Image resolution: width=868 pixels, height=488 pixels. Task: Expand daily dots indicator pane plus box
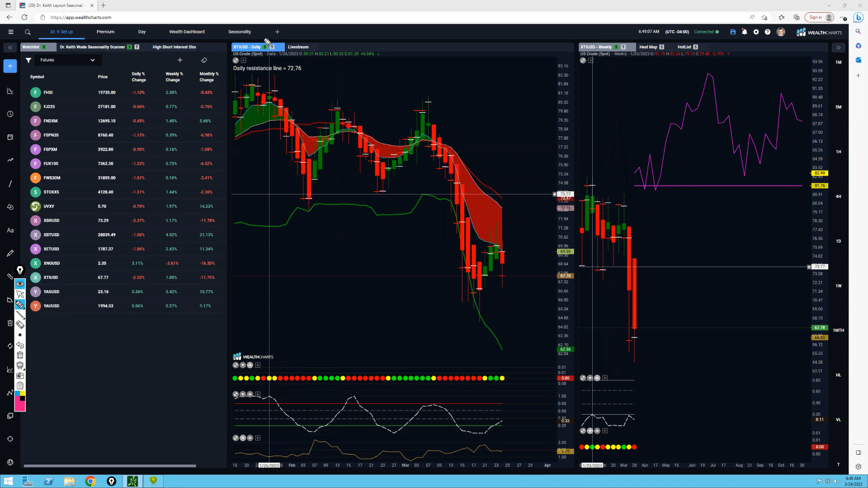tap(258, 365)
